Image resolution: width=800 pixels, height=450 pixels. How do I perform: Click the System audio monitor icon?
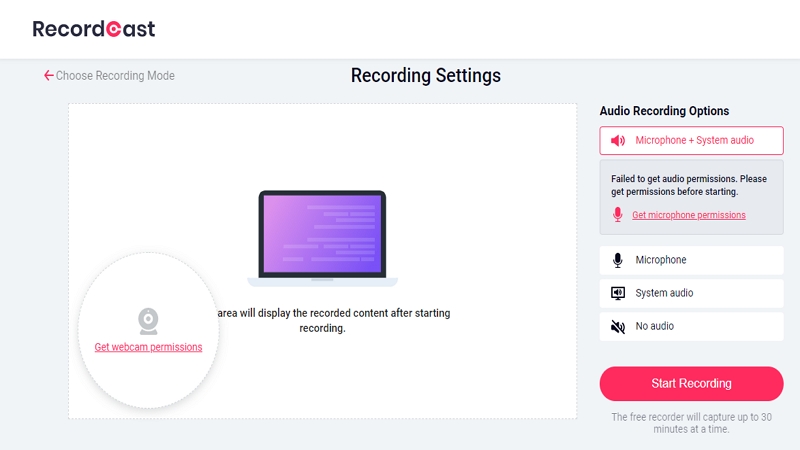pos(618,293)
